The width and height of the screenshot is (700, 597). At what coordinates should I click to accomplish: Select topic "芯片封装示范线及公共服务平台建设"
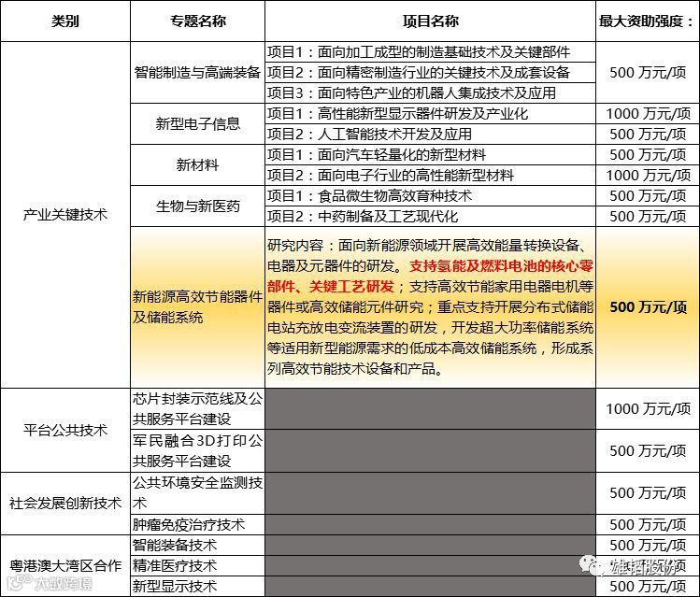198,408
